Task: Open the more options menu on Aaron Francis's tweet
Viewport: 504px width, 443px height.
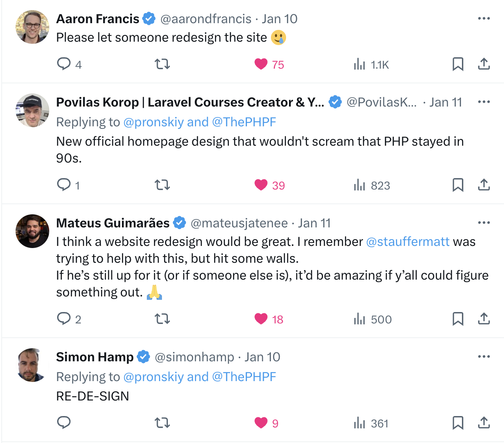Action: (x=484, y=18)
